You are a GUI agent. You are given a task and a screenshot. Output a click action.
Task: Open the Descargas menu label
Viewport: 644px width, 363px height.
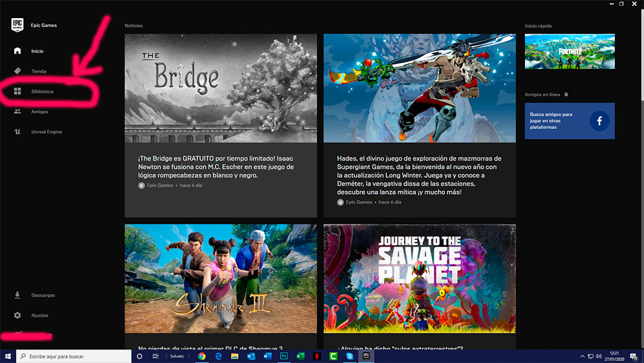pyautogui.click(x=43, y=295)
